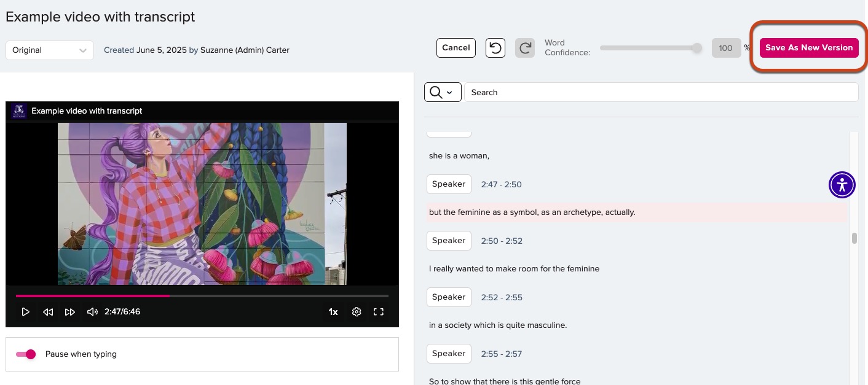Open the accessibility widget icon

(x=842, y=184)
